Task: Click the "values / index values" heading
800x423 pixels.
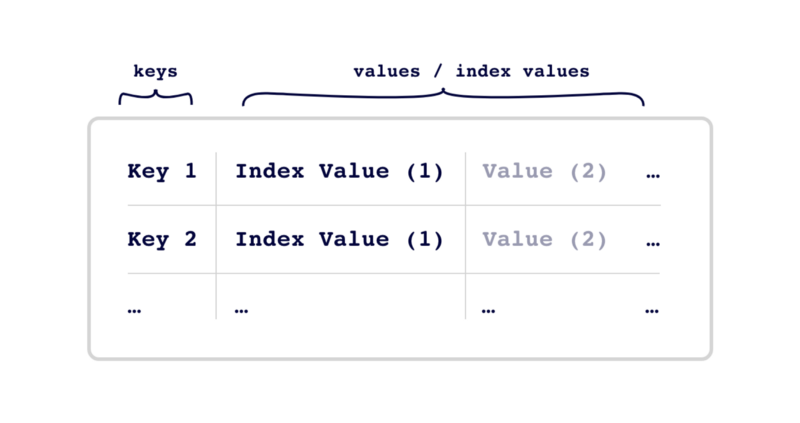Action: [x=471, y=71]
